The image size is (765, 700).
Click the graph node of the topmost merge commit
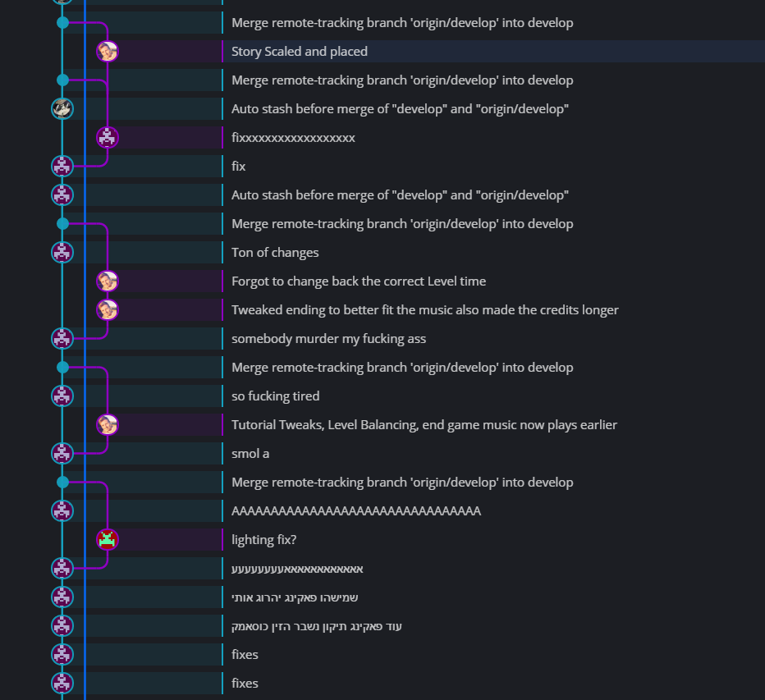click(62, 23)
